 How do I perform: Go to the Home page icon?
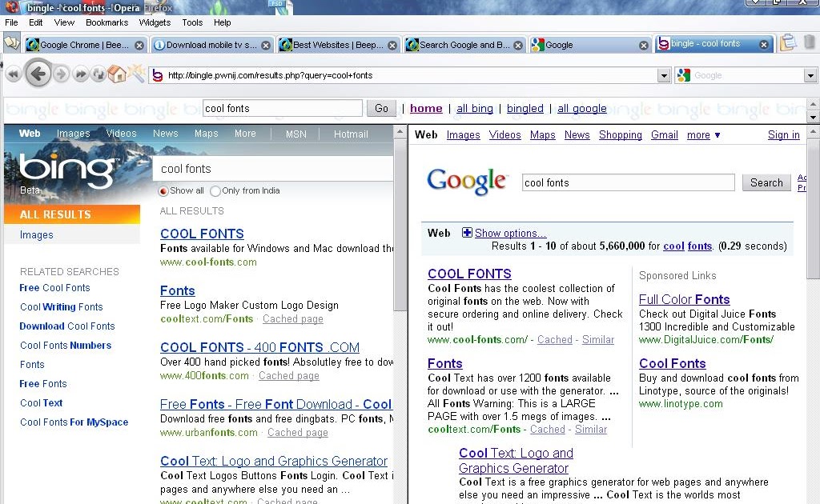pos(117,74)
